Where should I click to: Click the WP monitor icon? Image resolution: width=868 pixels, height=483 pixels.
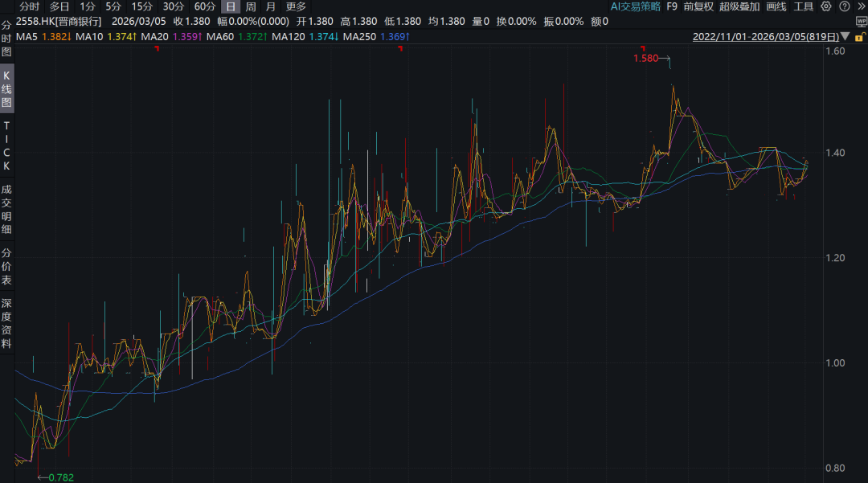pyautogui.click(x=861, y=22)
